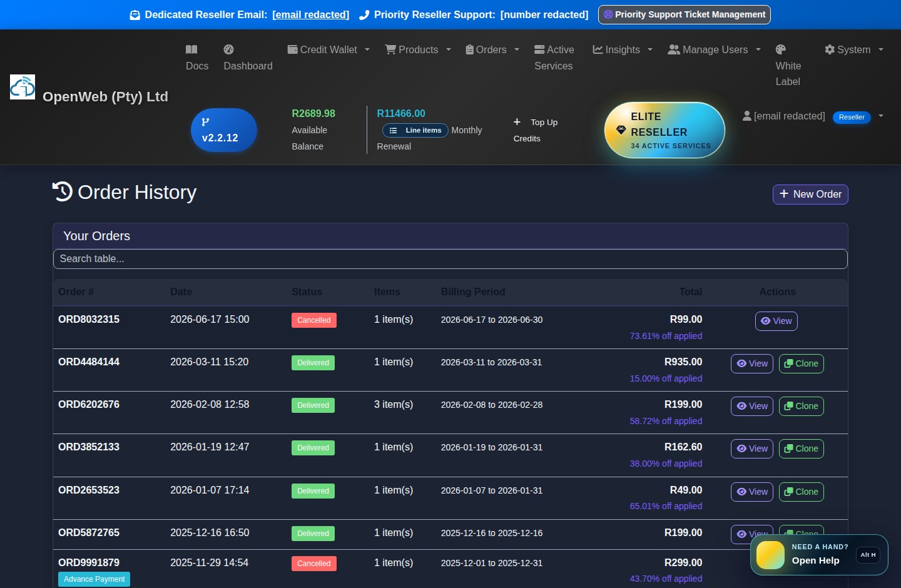901x588 pixels.
Task: Sort by the Date column header
Action: pyautogui.click(x=181, y=291)
